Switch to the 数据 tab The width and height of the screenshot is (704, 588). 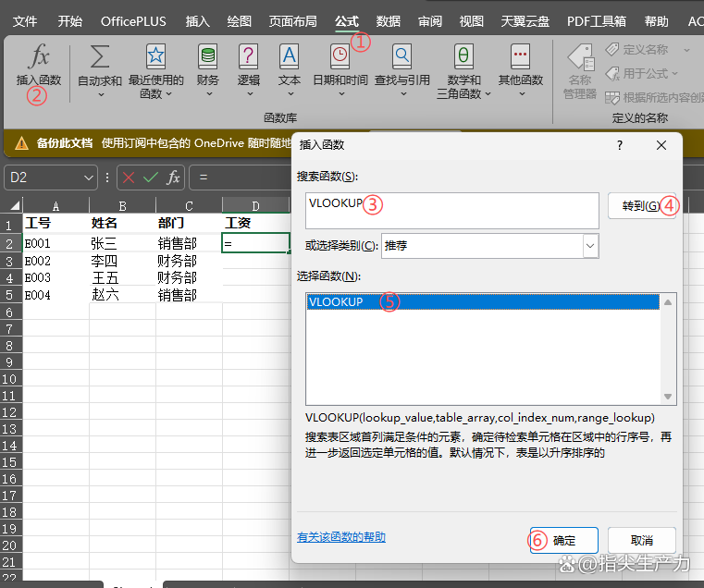(x=389, y=21)
